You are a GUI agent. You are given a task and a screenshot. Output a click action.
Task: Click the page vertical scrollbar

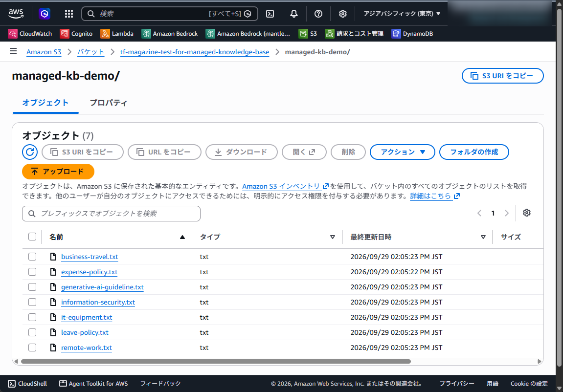tap(559, 187)
